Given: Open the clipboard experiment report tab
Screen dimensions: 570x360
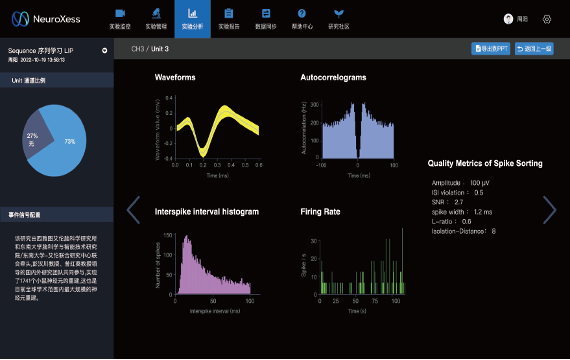Looking at the screenshot, I should [229, 19].
